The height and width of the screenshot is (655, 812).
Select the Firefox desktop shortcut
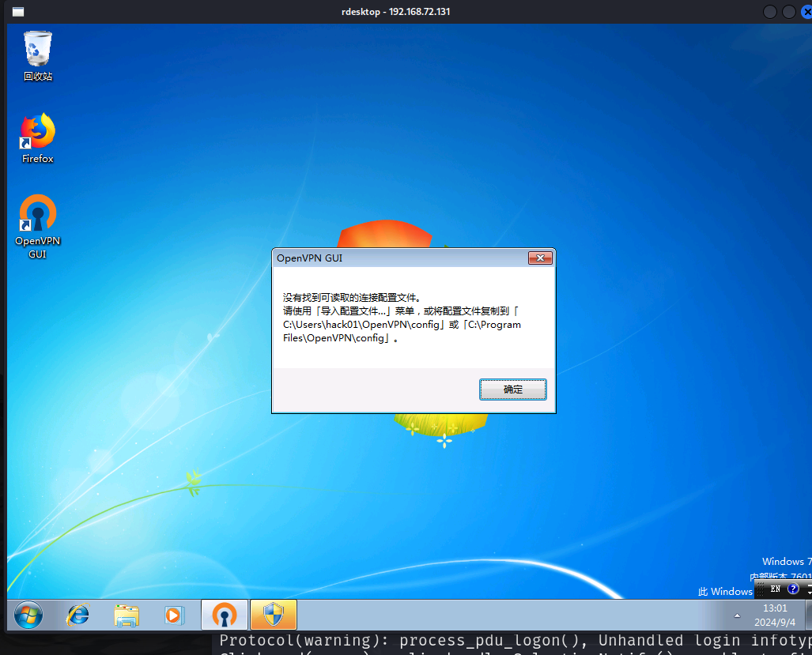(38, 138)
